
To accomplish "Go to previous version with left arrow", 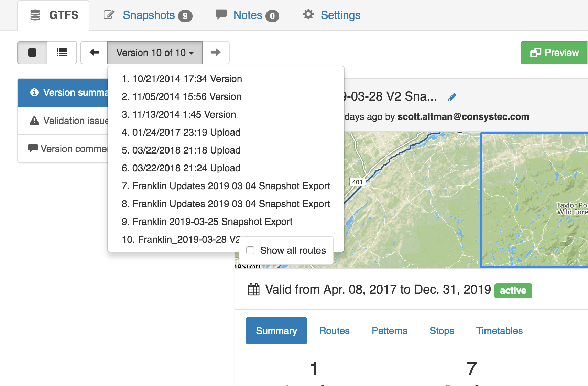I will (94, 53).
